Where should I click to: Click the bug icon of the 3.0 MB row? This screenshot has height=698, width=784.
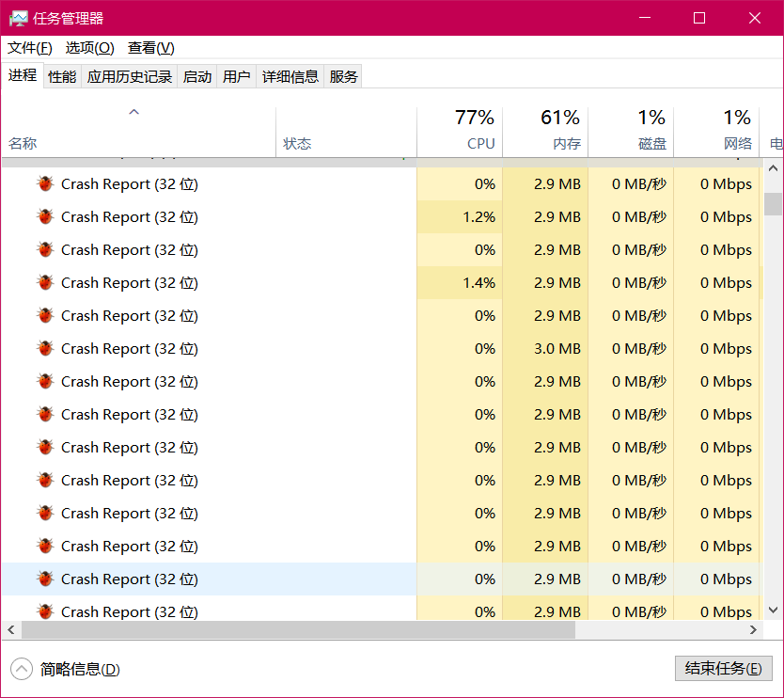point(45,348)
